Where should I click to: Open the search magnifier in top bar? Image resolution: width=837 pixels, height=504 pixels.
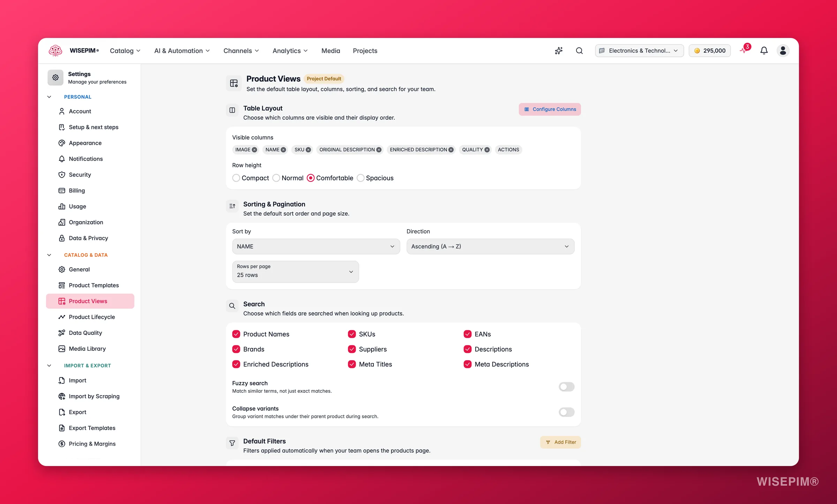tap(579, 51)
